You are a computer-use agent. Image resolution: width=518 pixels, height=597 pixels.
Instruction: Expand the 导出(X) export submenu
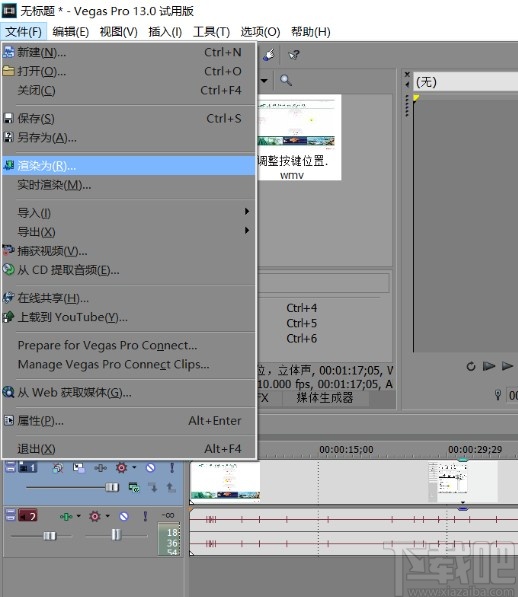129,232
